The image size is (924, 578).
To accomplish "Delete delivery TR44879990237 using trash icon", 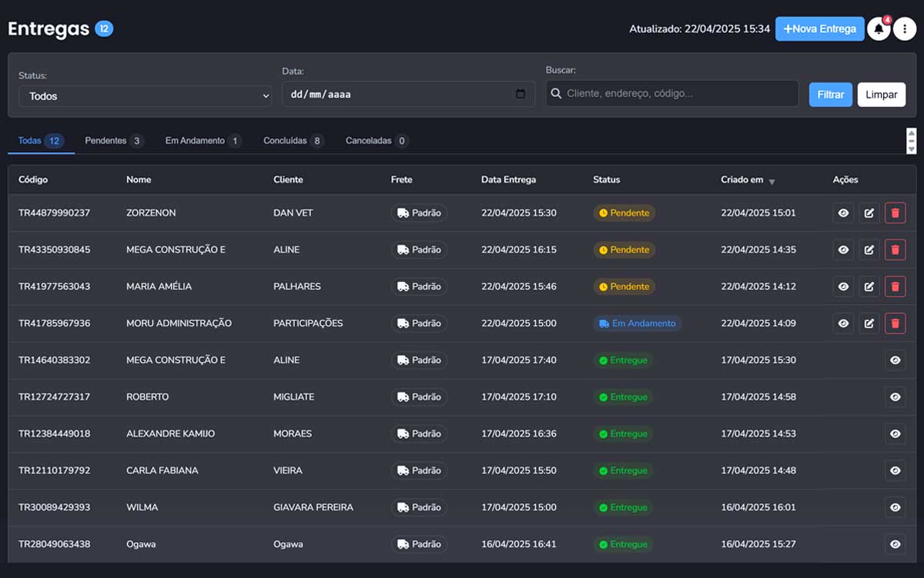I will click(895, 213).
